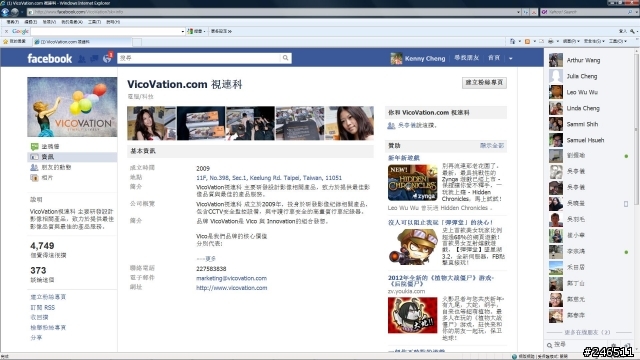Click the Hidden Chronicles ad image

[x=413, y=182]
